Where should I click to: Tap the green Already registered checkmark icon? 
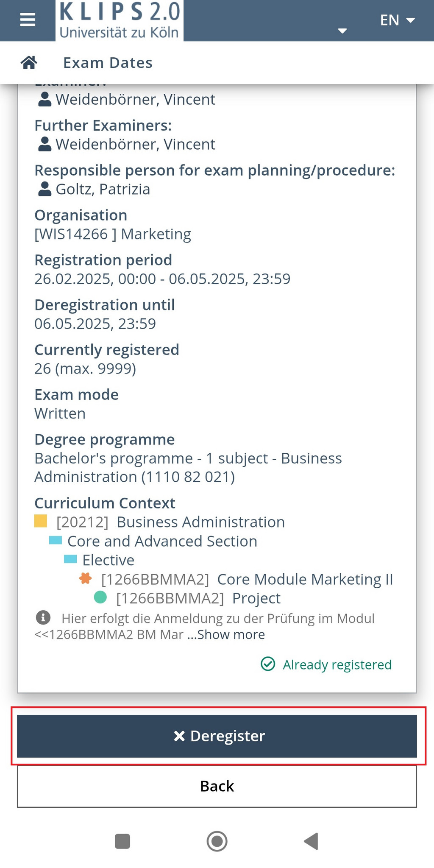pos(268,664)
